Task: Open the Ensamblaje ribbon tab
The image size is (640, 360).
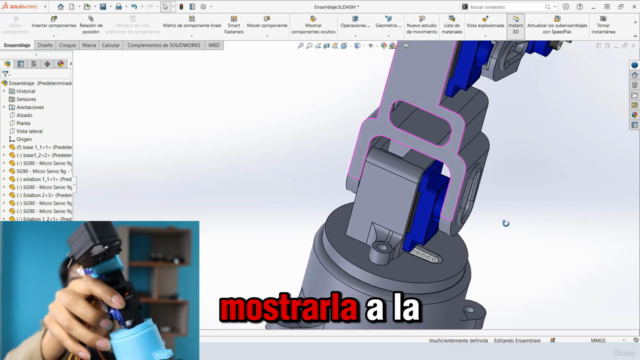Action: (17, 45)
